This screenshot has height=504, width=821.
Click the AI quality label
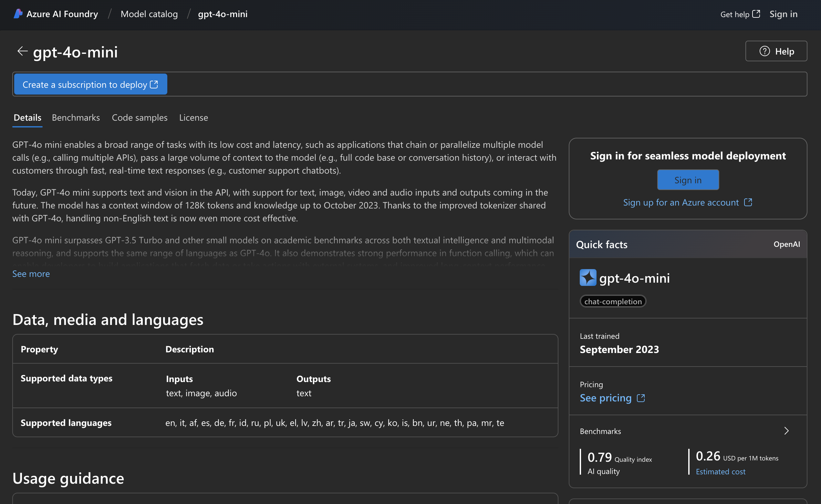[x=604, y=471]
